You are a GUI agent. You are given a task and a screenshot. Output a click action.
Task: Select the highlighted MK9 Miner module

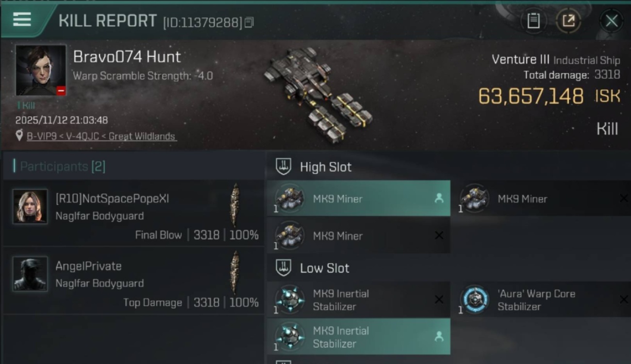pos(358,199)
